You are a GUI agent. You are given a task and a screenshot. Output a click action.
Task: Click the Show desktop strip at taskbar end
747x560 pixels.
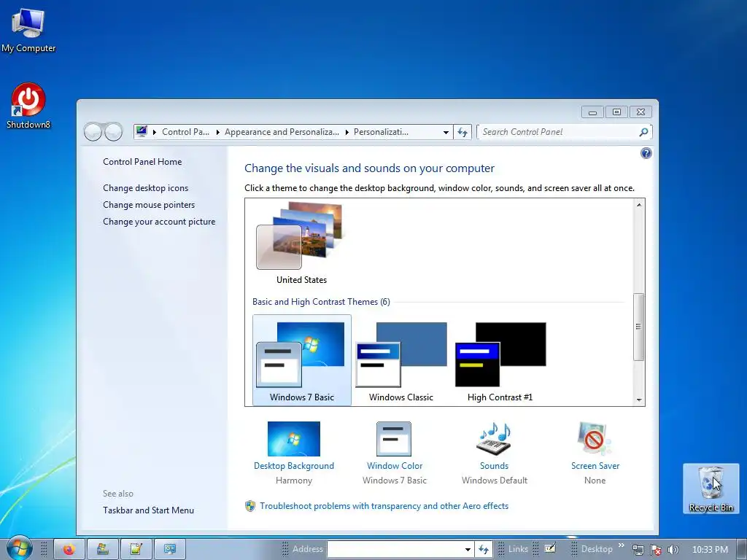[741, 550]
